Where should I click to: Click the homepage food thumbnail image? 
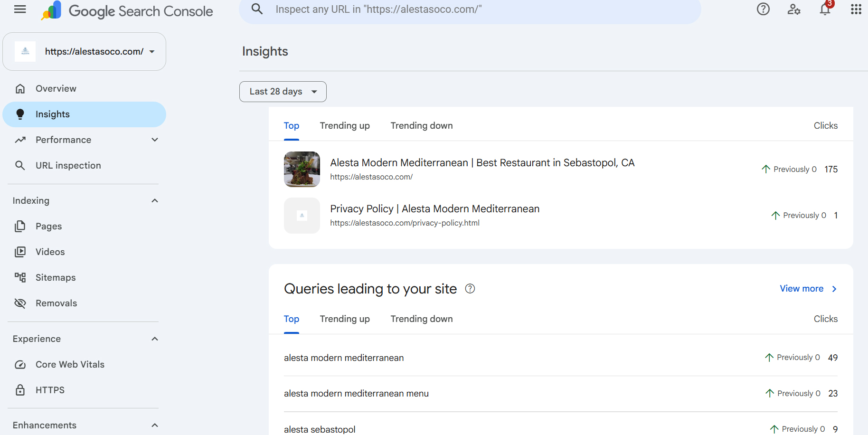pyautogui.click(x=302, y=170)
